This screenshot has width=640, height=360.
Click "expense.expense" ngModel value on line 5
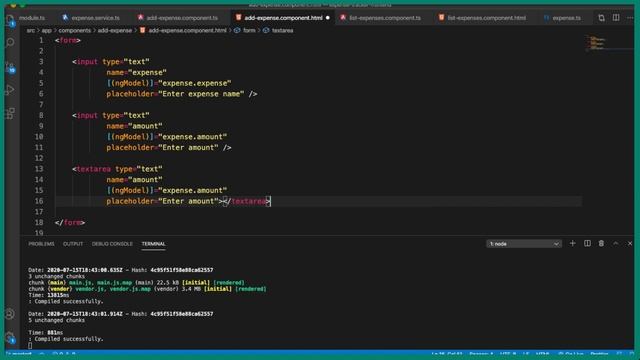click(195, 83)
